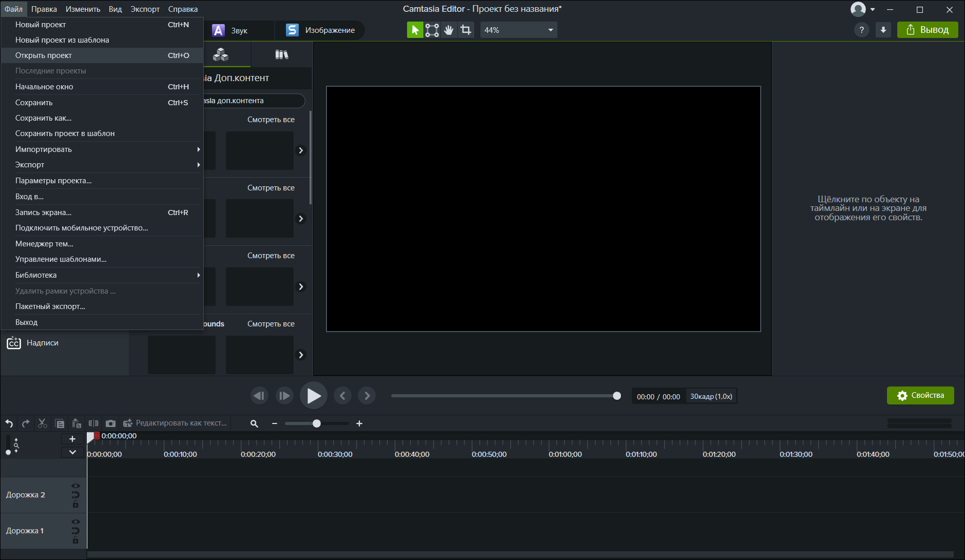Click the Undo arrow on timeline toolbar
965x560 pixels.
9,423
